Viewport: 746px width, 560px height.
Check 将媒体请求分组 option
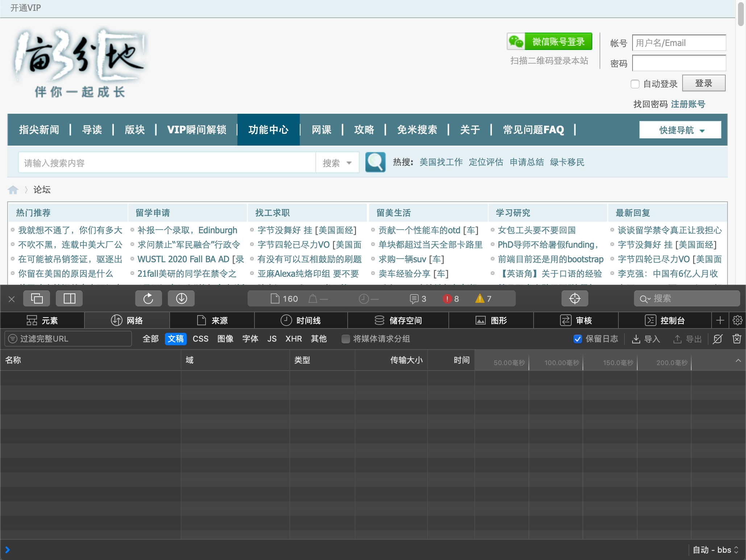coord(346,339)
